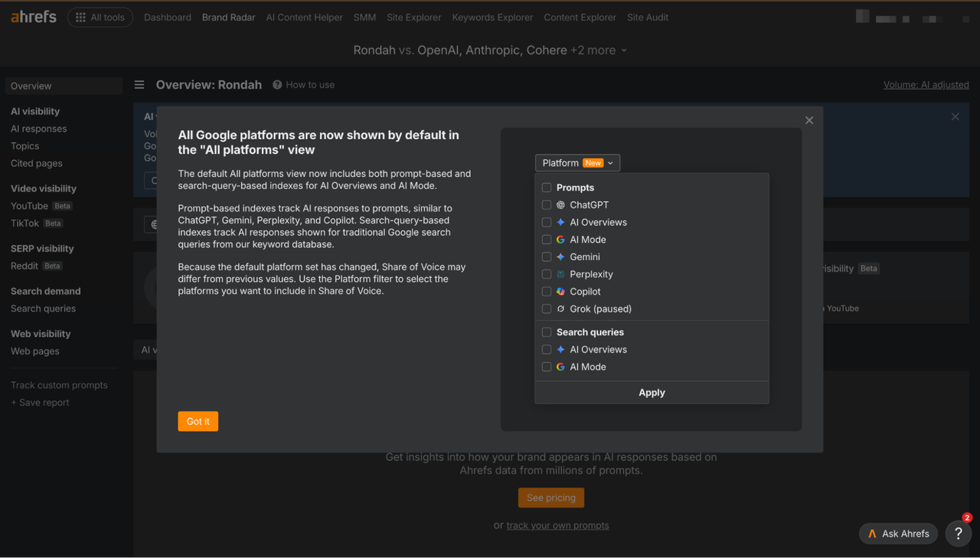
Task: Select the Gemini platform checkbox
Action: pyautogui.click(x=547, y=257)
